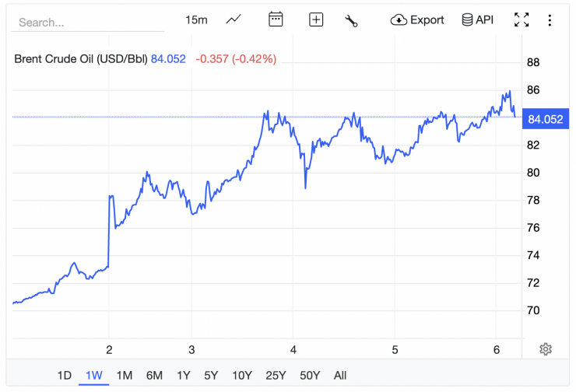Select the 10Y range tab
The image size is (576, 392).
(x=242, y=376)
